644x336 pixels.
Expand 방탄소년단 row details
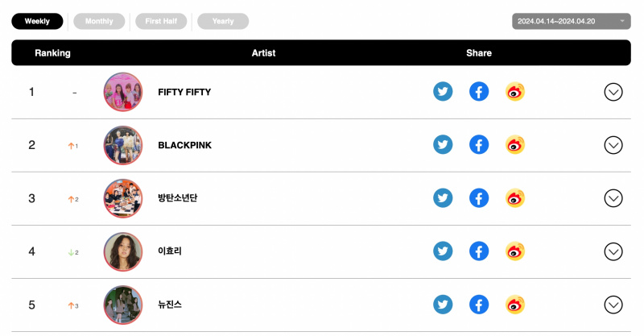(613, 198)
